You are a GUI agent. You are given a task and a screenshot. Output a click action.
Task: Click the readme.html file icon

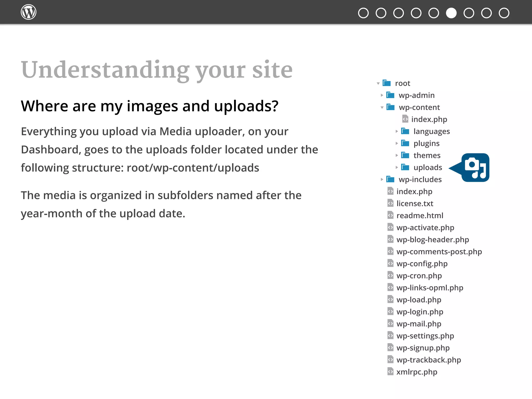tap(390, 215)
